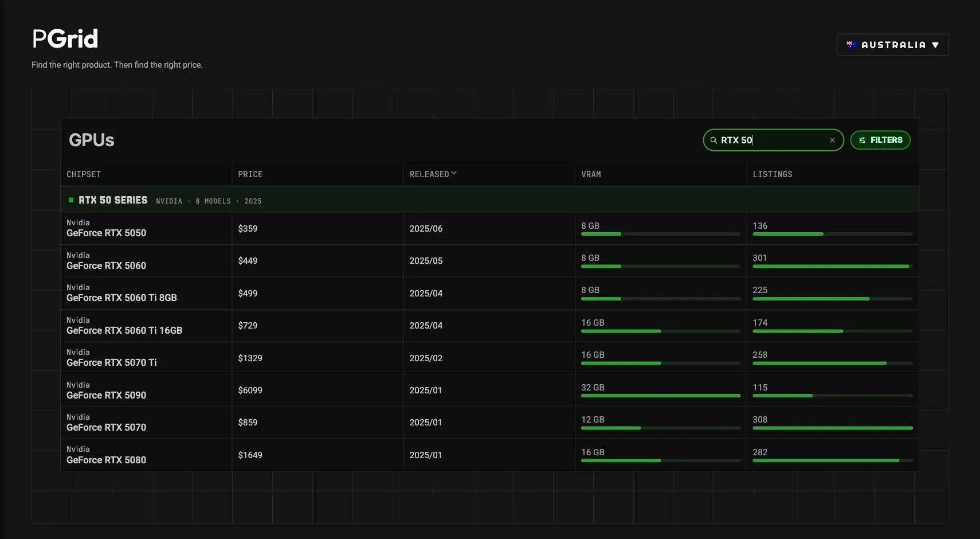This screenshot has height=539, width=980.
Task: Click the 174 listings value
Action: pos(760,323)
